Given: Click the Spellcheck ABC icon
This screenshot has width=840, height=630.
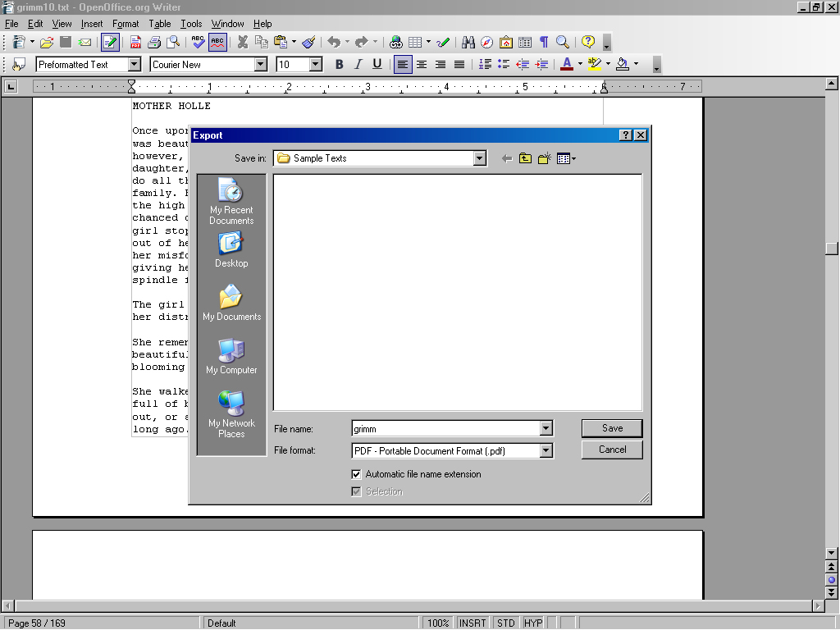Looking at the screenshot, I should [198, 42].
